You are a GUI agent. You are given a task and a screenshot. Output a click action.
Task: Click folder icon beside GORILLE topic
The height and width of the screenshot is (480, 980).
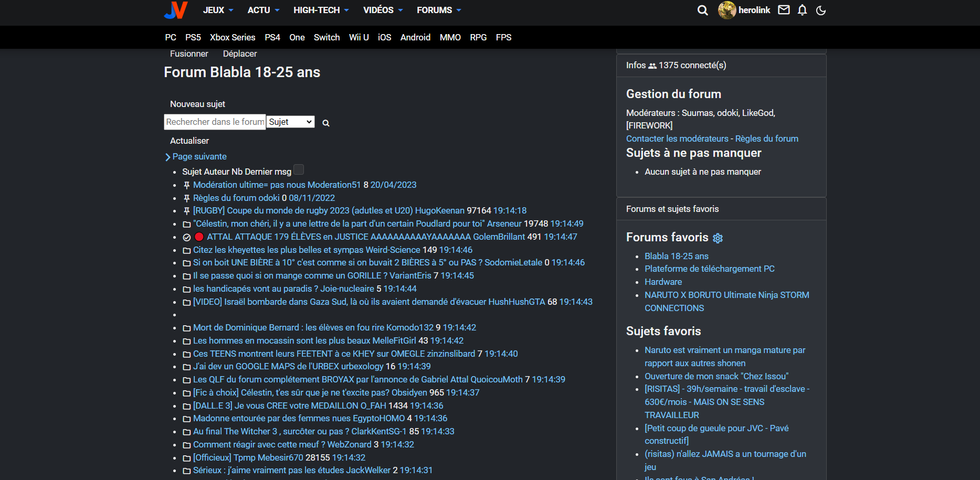(186, 276)
